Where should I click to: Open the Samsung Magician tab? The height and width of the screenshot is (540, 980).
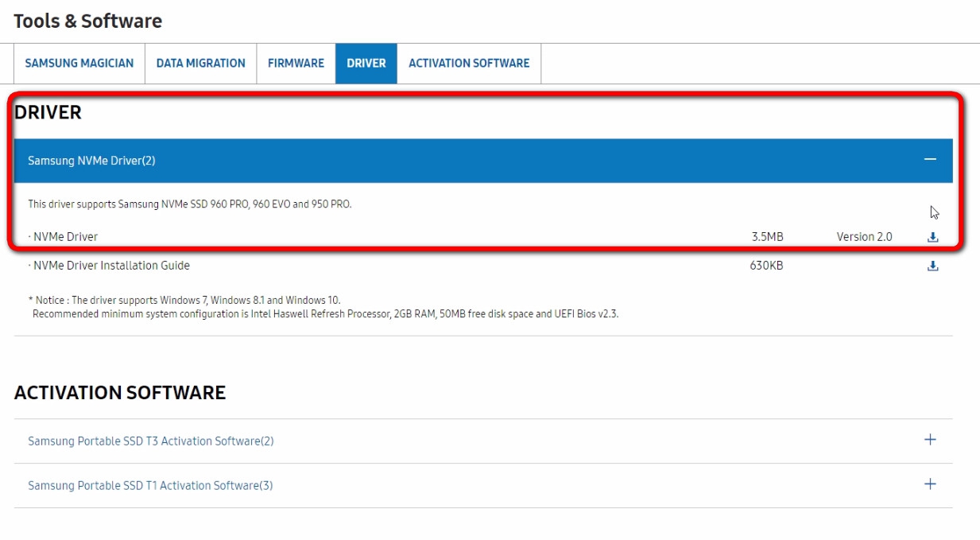79,64
